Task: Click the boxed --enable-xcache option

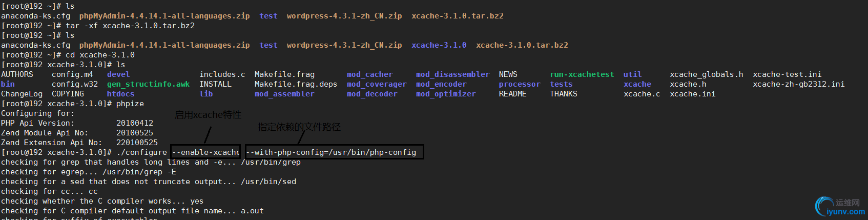Action: click(x=205, y=152)
